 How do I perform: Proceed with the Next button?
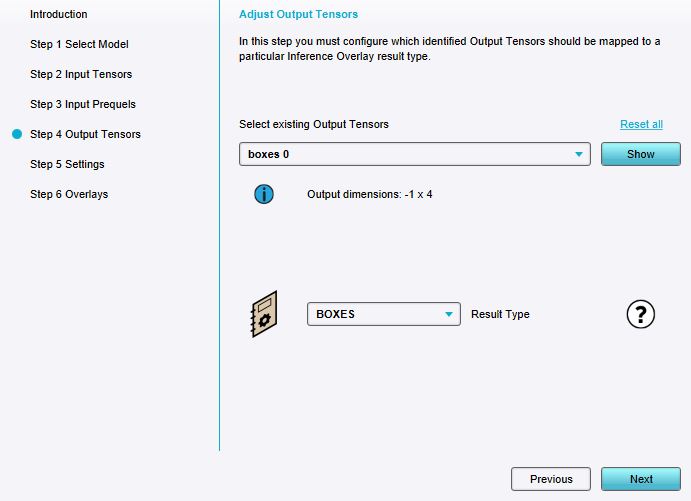pos(641,479)
